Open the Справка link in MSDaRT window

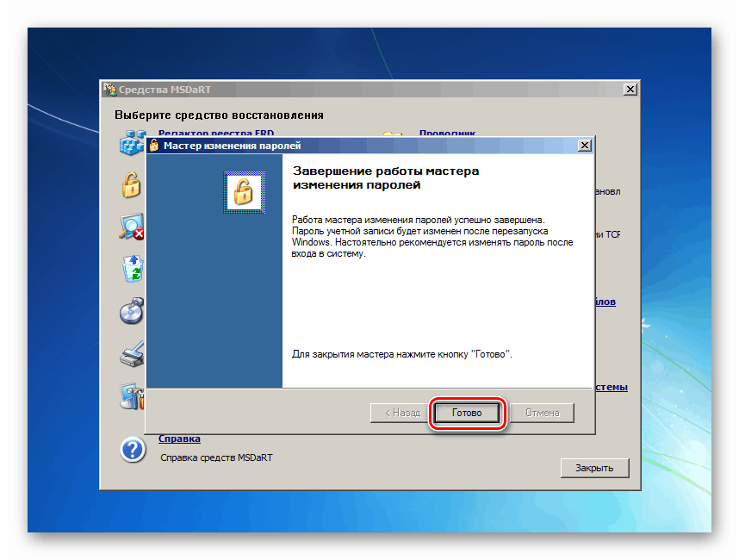tap(179, 439)
